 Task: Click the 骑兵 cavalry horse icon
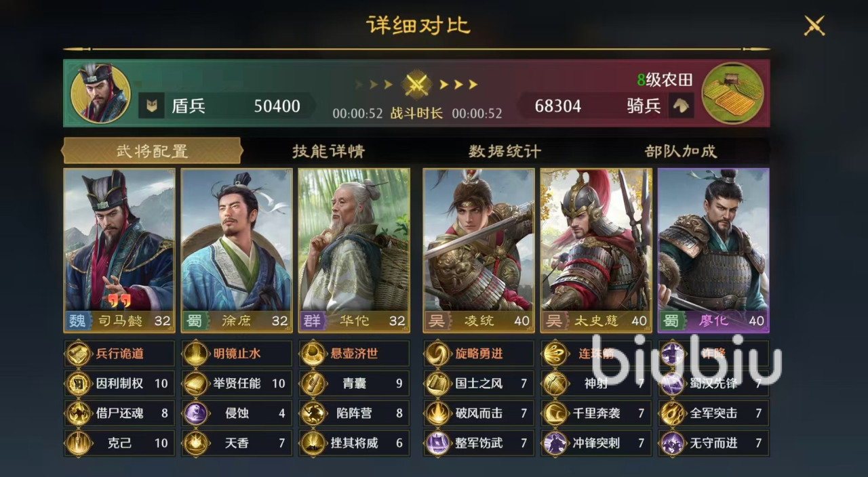[x=681, y=106]
